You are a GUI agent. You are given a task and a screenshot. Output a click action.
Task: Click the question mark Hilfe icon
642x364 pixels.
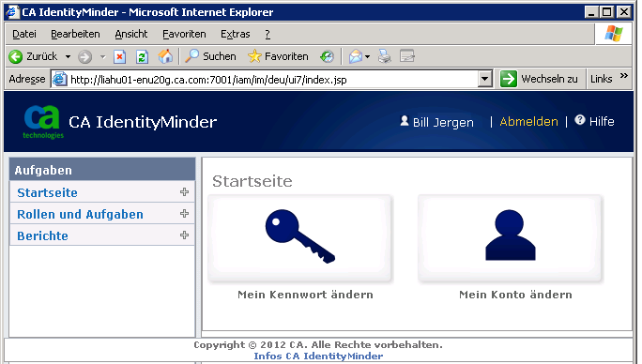580,120
